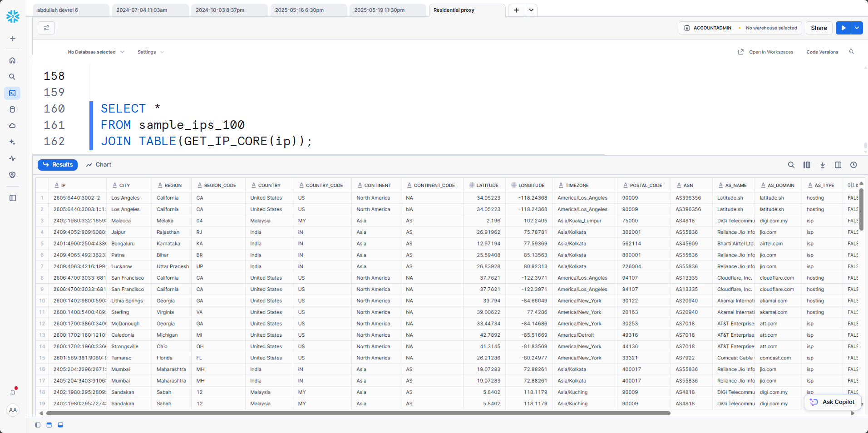This screenshot has width=868, height=433.
Task: Show the Results view
Action: tap(58, 165)
